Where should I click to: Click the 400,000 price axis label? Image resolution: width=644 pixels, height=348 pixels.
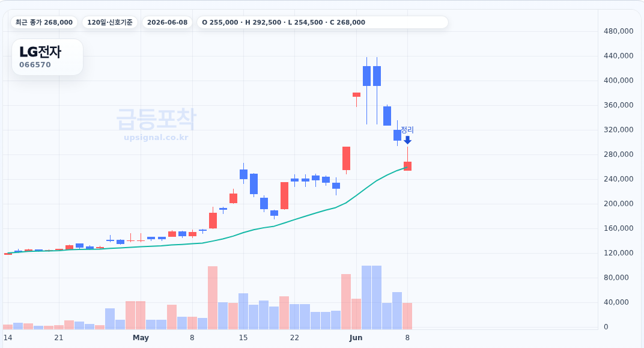point(618,81)
